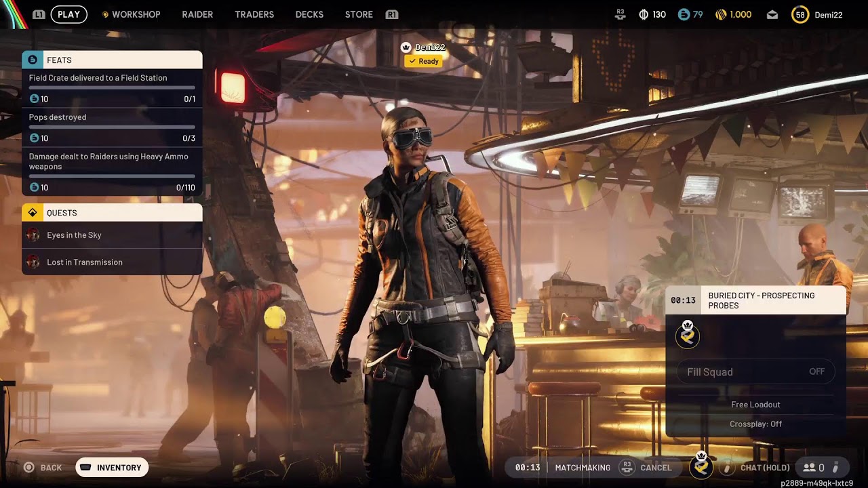Click the Pops destroyed progress bar
The image size is (868, 488).
point(112,127)
